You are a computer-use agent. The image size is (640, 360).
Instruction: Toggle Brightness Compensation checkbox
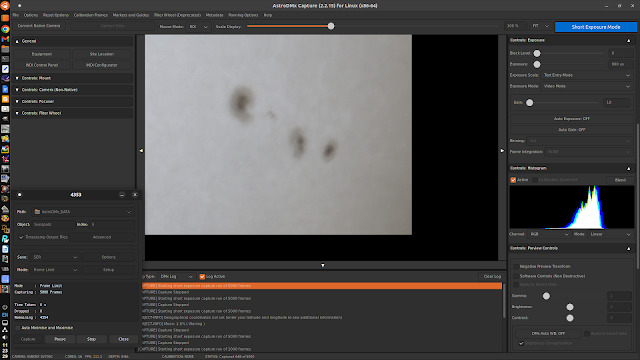coord(521,343)
